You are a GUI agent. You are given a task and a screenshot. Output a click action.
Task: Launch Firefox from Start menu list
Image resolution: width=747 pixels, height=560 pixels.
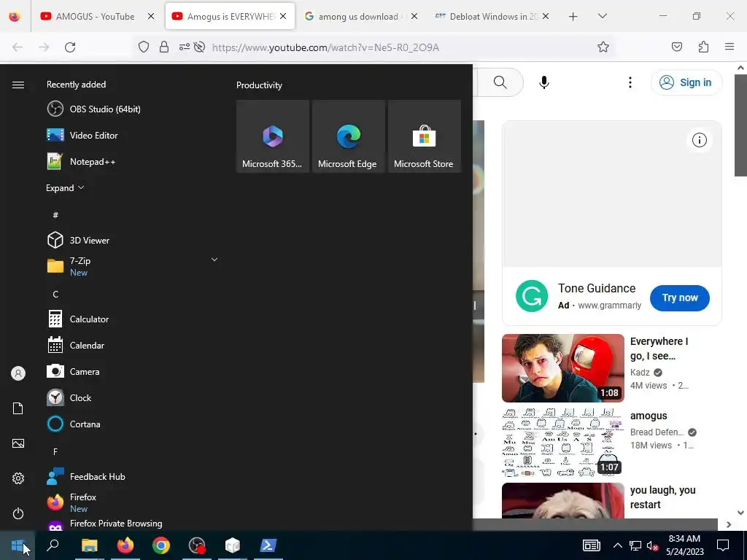coord(71,502)
